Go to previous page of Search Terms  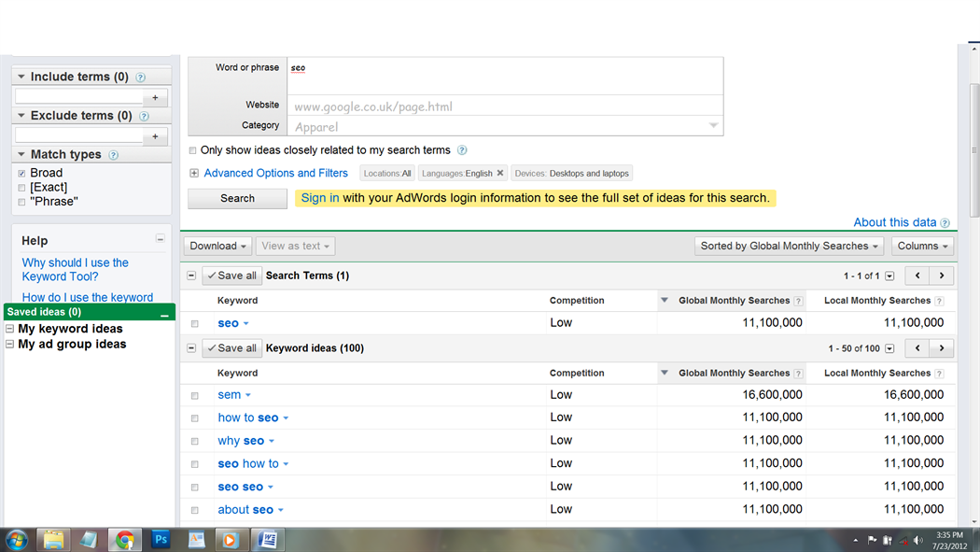click(917, 276)
